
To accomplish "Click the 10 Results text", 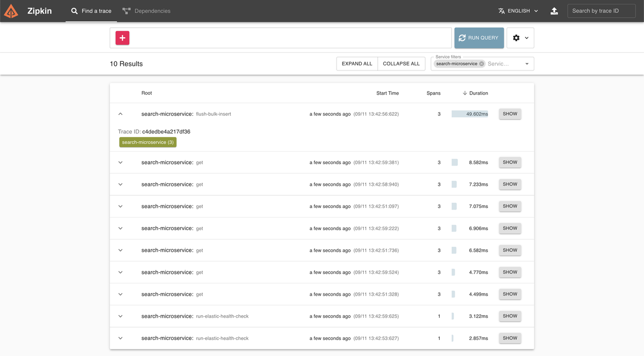I will (126, 64).
